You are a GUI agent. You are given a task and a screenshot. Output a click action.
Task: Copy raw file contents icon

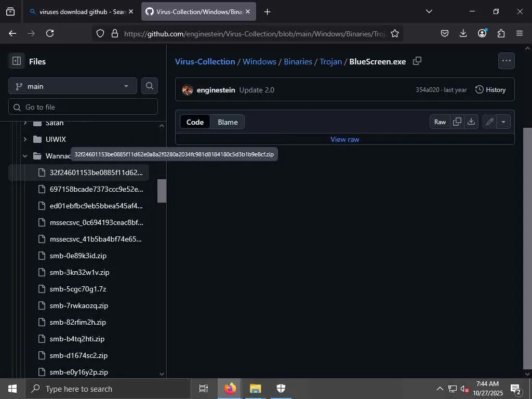[x=457, y=122]
